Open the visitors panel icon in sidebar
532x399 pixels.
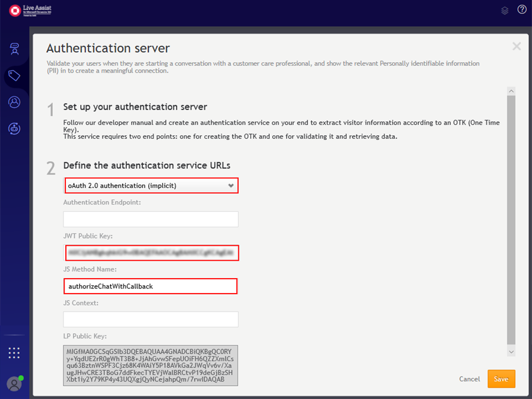coord(14,49)
